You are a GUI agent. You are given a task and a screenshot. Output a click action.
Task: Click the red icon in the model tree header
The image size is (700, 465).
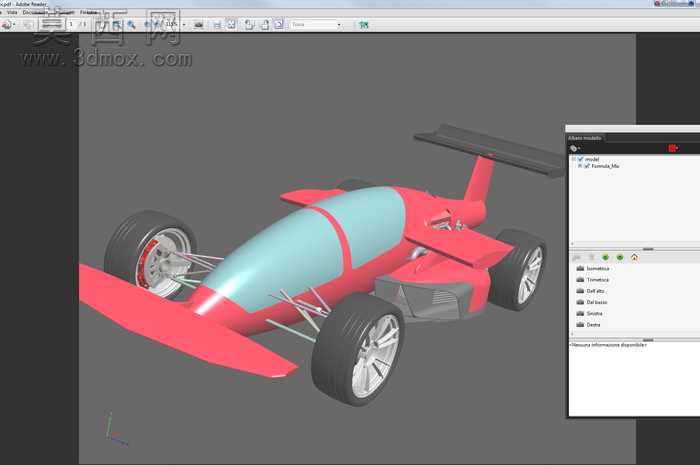tap(673, 148)
